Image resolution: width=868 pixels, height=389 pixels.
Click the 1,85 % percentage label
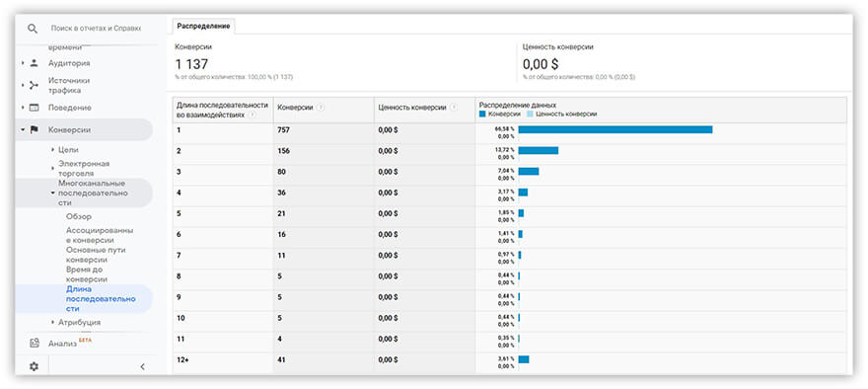point(506,212)
